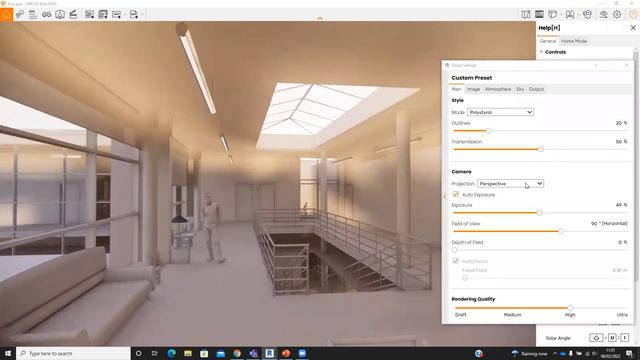This screenshot has height=360, width=640.
Task: Open the Image tab
Action: pyautogui.click(x=473, y=89)
